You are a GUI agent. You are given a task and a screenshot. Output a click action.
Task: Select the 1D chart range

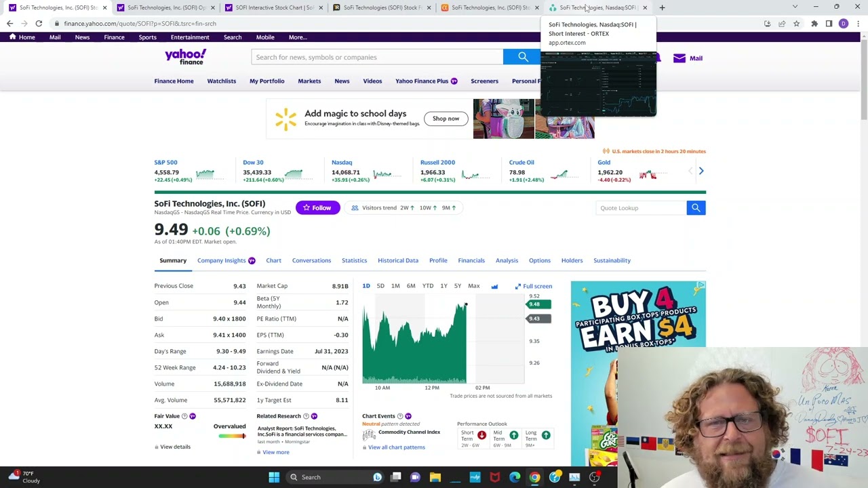tap(366, 286)
